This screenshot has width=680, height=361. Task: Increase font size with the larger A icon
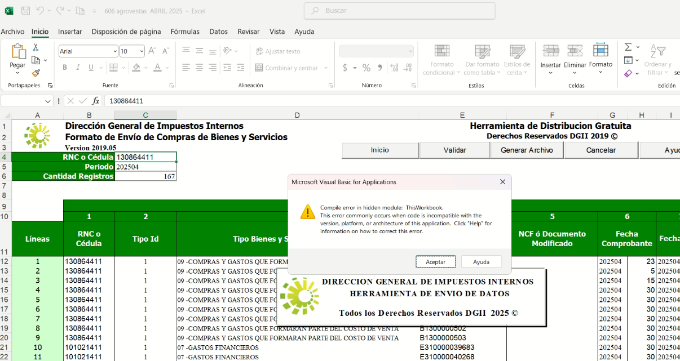151,51
